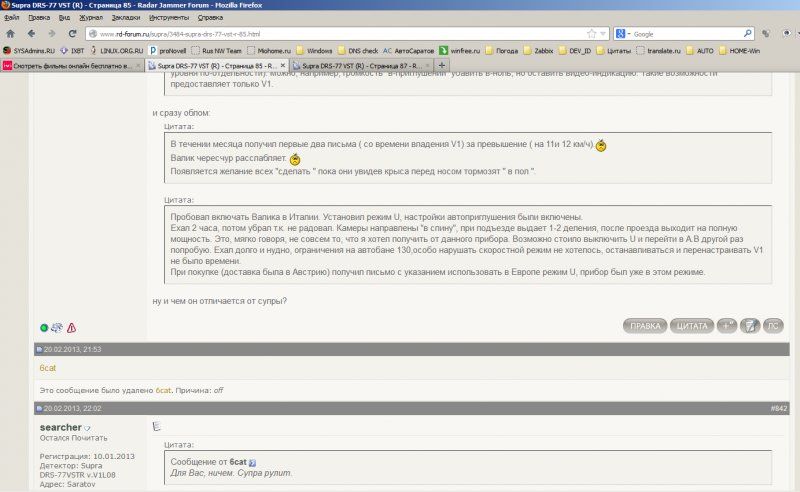Close the Supra Страница 85 tab
800x492 pixels.
[x=283, y=65]
